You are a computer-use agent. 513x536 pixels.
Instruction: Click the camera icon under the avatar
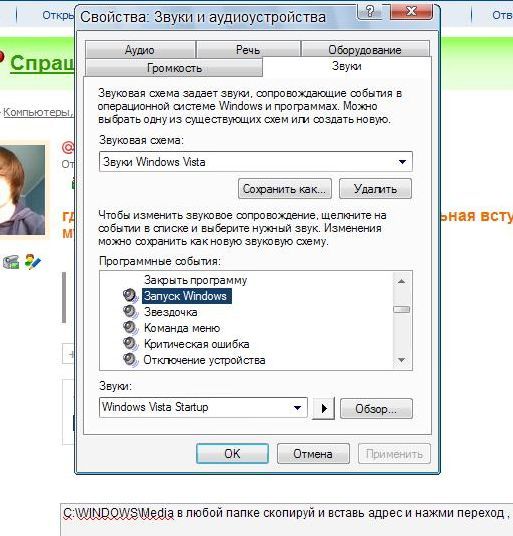point(11,262)
